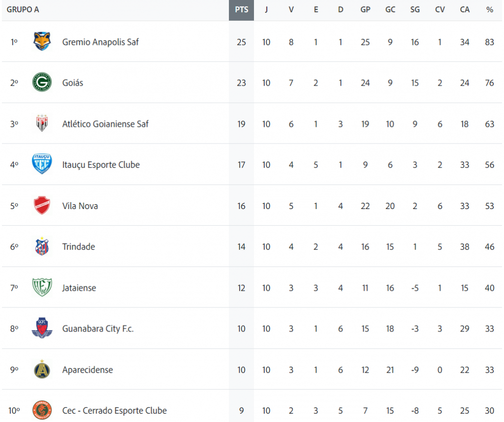Image resolution: width=504 pixels, height=422 pixels.
Task: Click the Trindade striped crest
Action: coord(42,246)
